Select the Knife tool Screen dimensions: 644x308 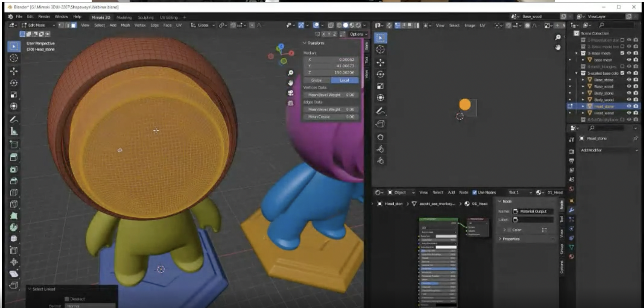[x=14, y=204]
